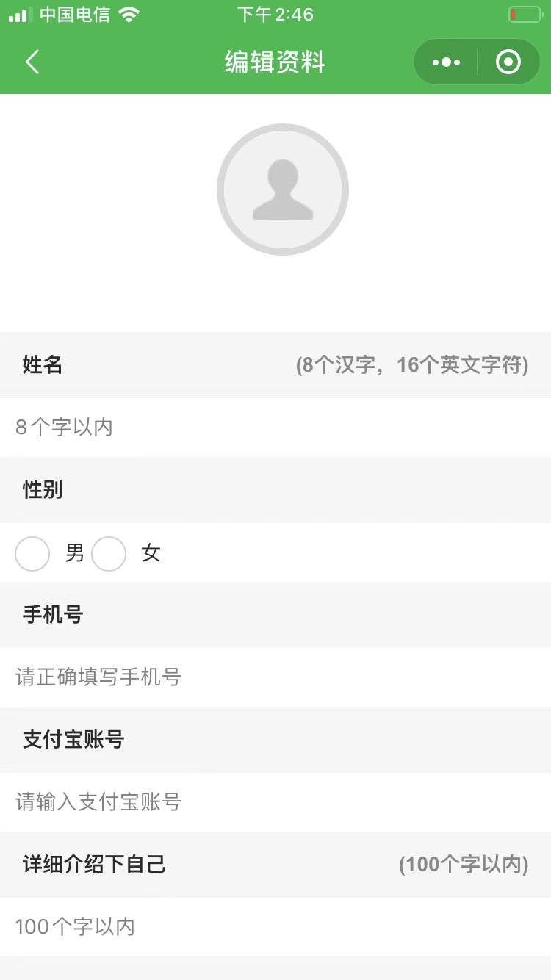This screenshot has width=551, height=980.
Task: Focus the self-introduction text field
Action: click(x=275, y=927)
